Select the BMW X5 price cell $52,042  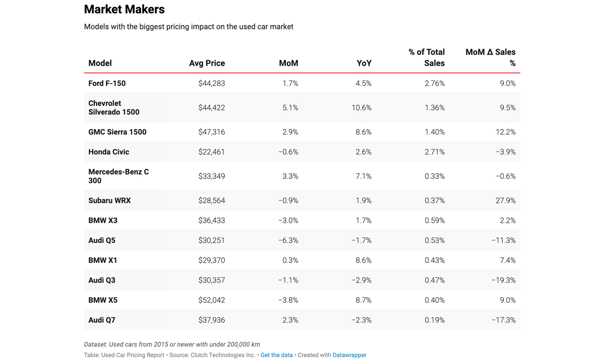coord(211,300)
